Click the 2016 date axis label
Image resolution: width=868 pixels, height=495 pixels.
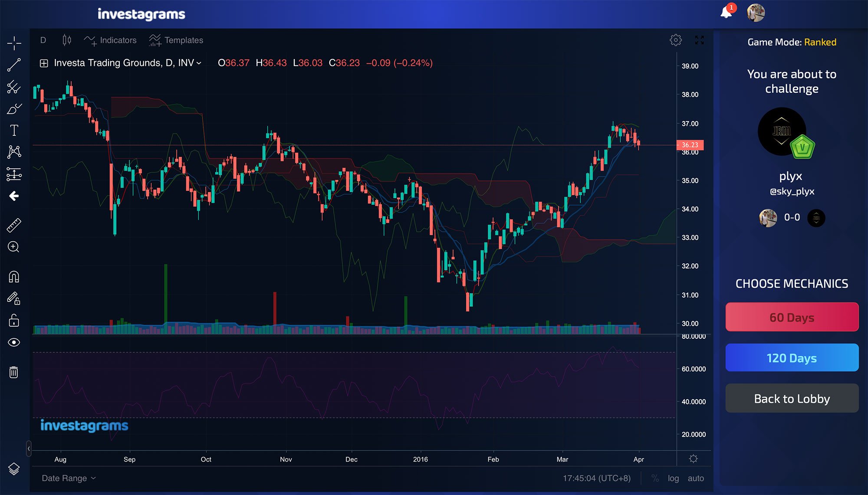pos(420,459)
